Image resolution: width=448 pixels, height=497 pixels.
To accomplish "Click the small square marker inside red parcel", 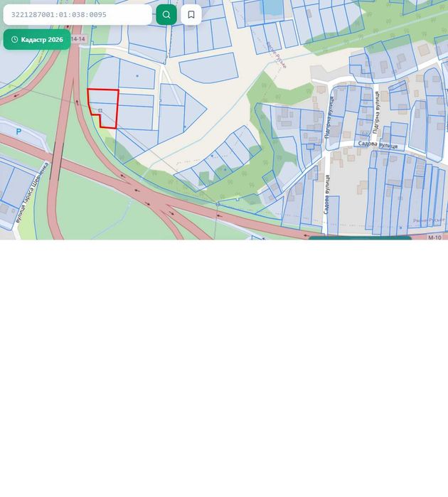I will 100,110.
